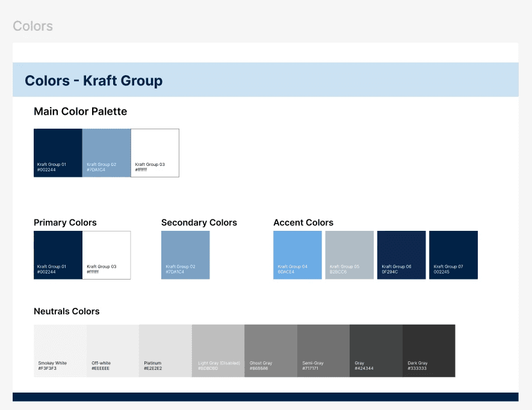Select the Off-white neutral swatch
This screenshot has width=532, height=410.
tap(113, 350)
